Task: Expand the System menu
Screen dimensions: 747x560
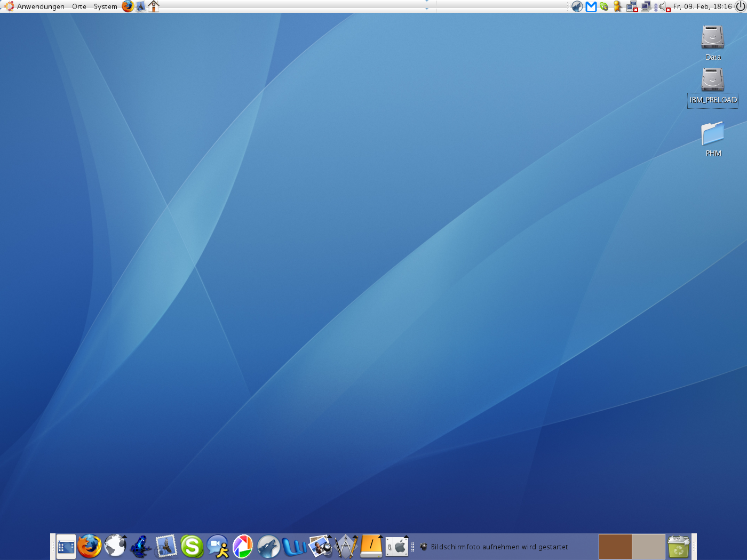Action: pyautogui.click(x=105, y=6)
